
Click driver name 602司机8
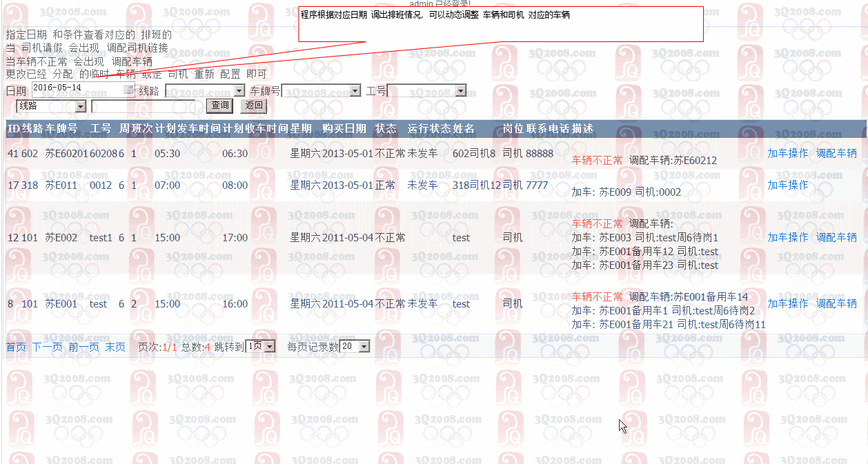click(x=474, y=153)
